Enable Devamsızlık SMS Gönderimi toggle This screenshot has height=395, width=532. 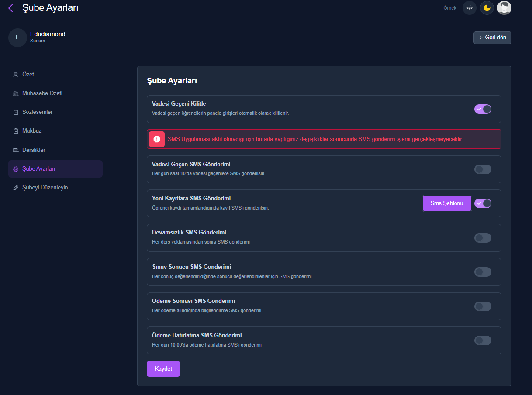[x=483, y=238]
